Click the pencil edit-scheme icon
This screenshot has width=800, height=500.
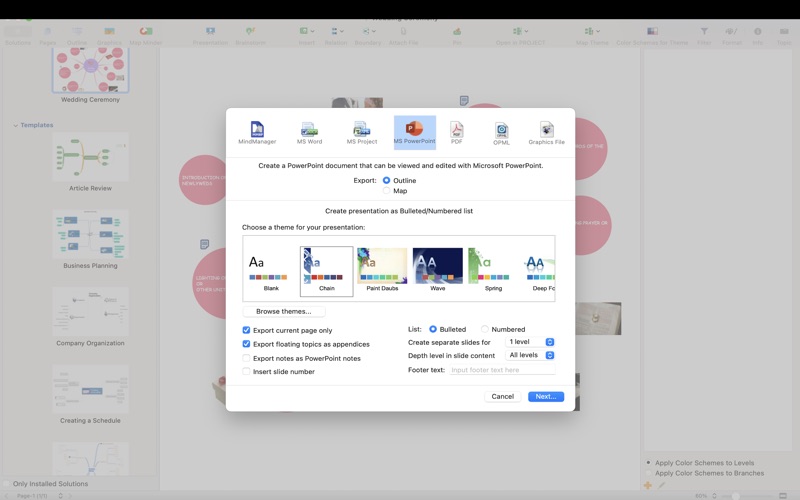click(x=662, y=485)
